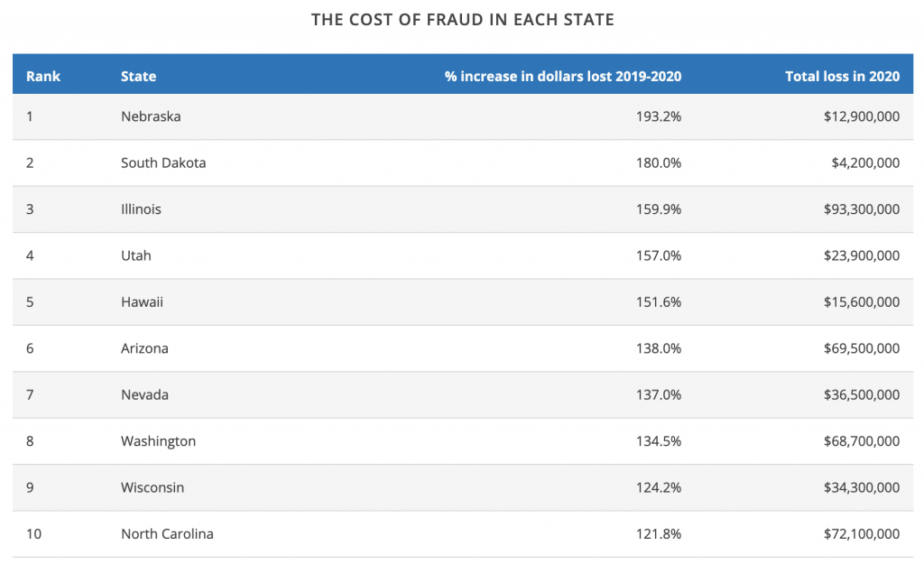Select Hawaii in the State column
This screenshot has height=564, width=924.
pyautogui.click(x=142, y=302)
